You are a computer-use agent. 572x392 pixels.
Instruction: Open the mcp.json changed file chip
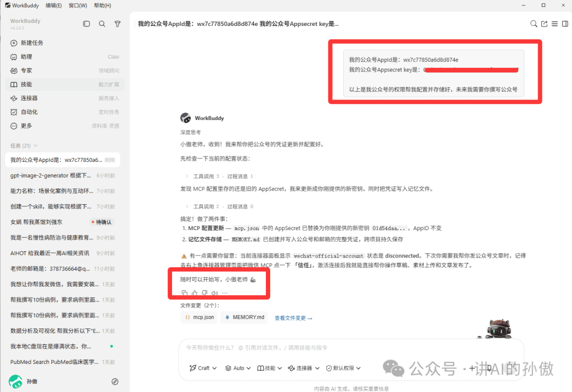(x=199, y=317)
